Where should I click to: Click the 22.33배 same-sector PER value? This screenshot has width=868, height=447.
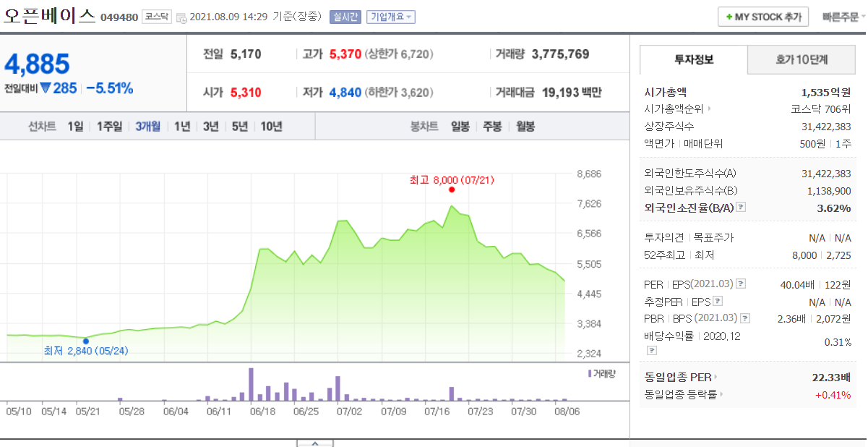pos(831,377)
